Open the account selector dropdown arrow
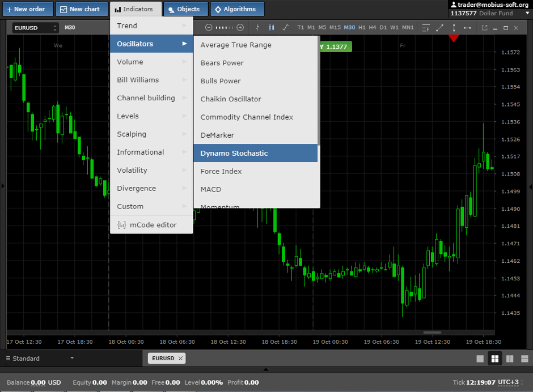This screenshot has height=392, width=533. 527,13
